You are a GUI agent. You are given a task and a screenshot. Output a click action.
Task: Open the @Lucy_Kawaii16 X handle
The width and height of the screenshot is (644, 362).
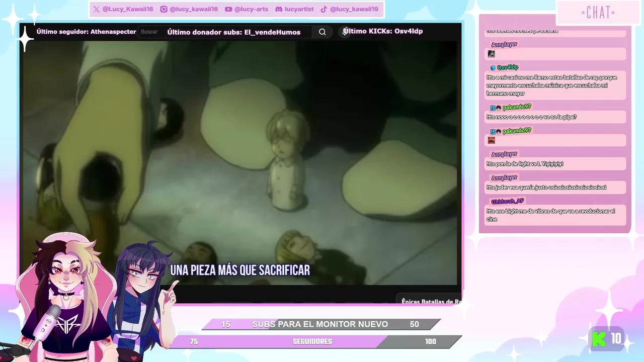[x=128, y=9]
